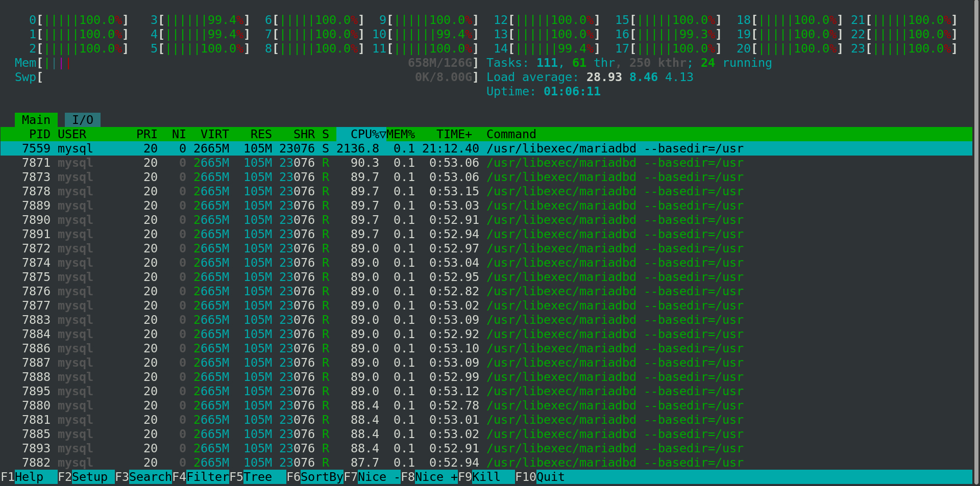Sort by Command column header

pyautogui.click(x=511, y=134)
